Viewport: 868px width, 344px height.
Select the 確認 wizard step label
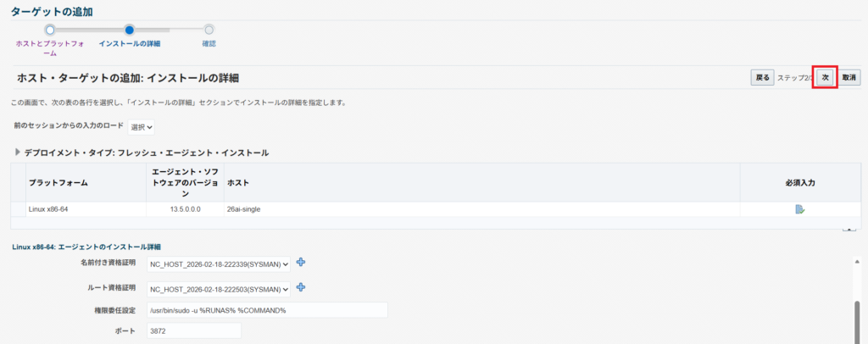pos(209,43)
